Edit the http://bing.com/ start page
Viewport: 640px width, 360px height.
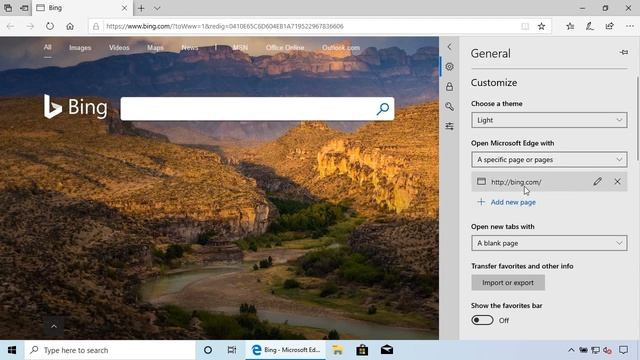597,181
